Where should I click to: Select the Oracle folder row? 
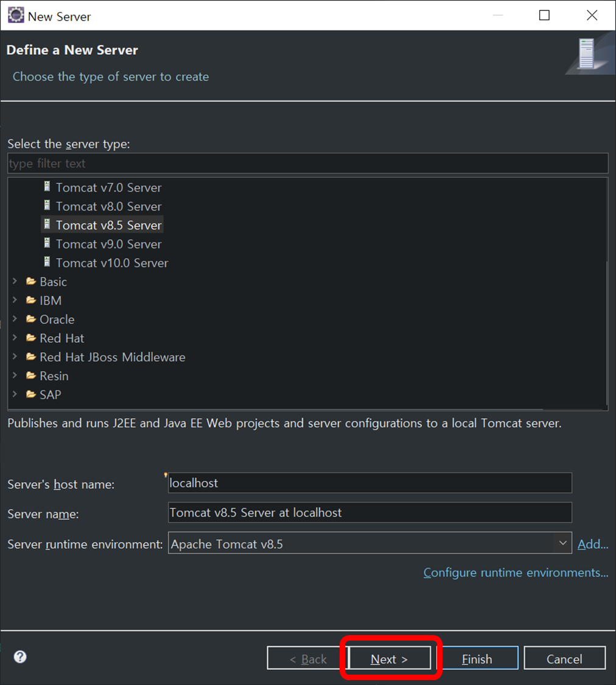point(57,319)
